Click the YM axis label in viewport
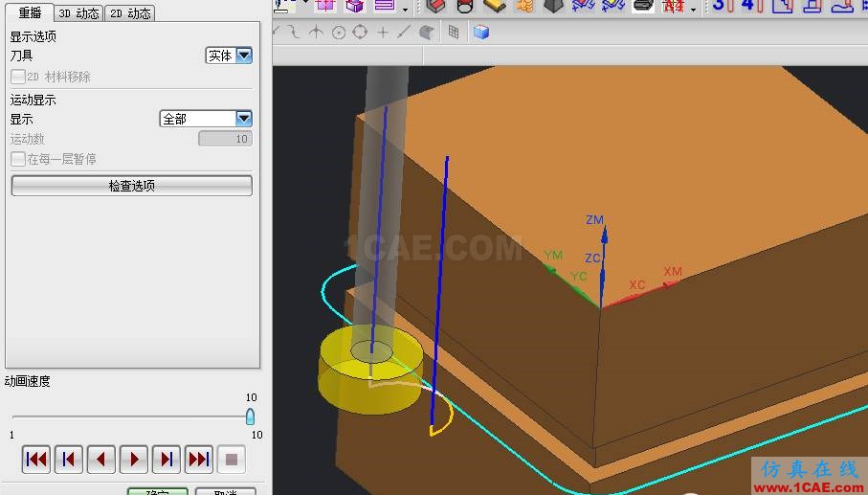 point(553,255)
